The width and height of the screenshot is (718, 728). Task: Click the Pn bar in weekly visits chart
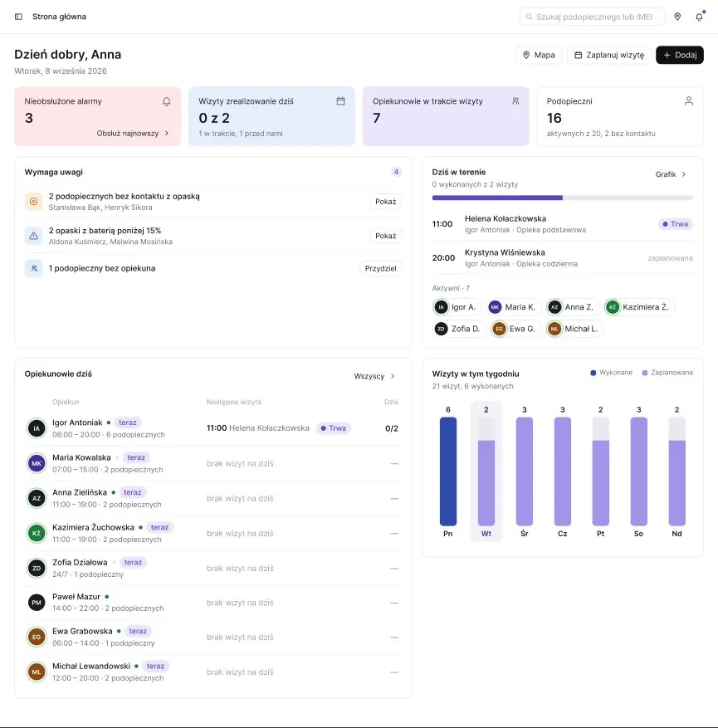pos(448,471)
